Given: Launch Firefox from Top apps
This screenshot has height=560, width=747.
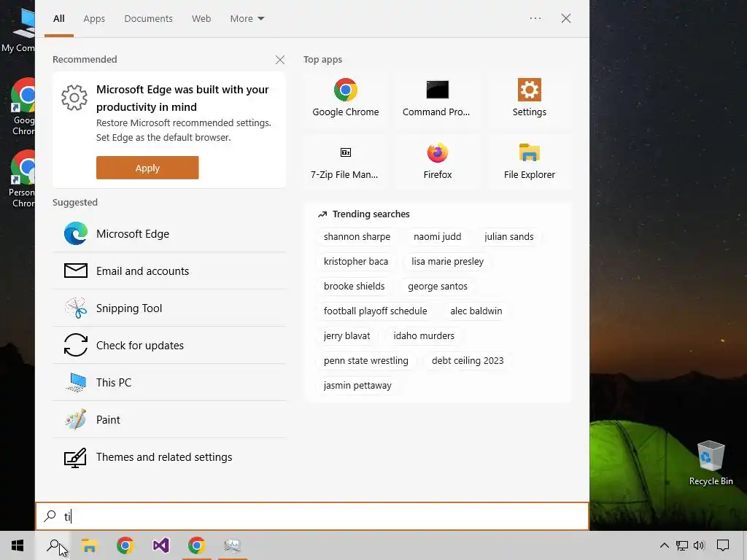Looking at the screenshot, I should (437, 161).
